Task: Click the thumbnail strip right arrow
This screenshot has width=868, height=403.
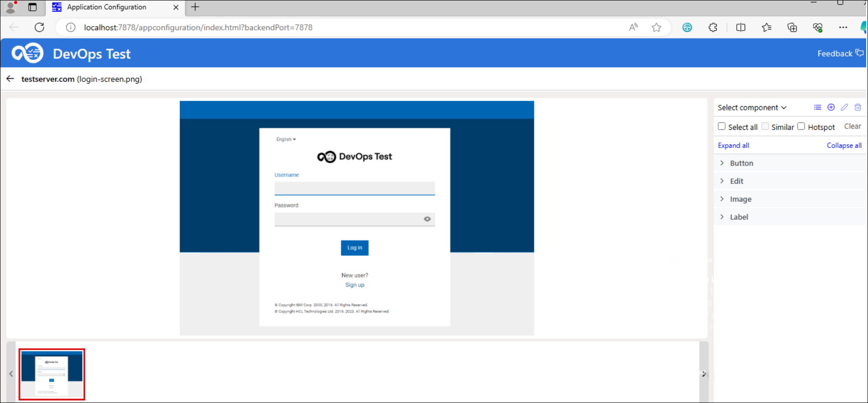Action: pyautogui.click(x=704, y=374)
